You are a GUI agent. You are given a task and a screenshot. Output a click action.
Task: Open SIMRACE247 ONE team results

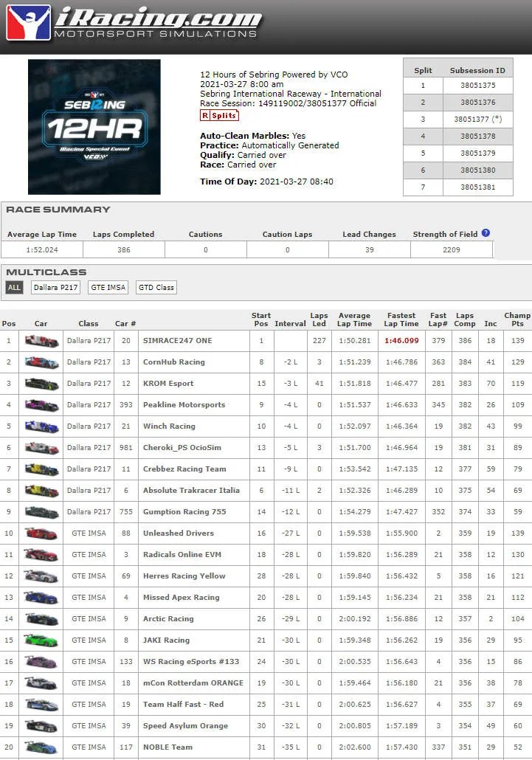[177, 341]
